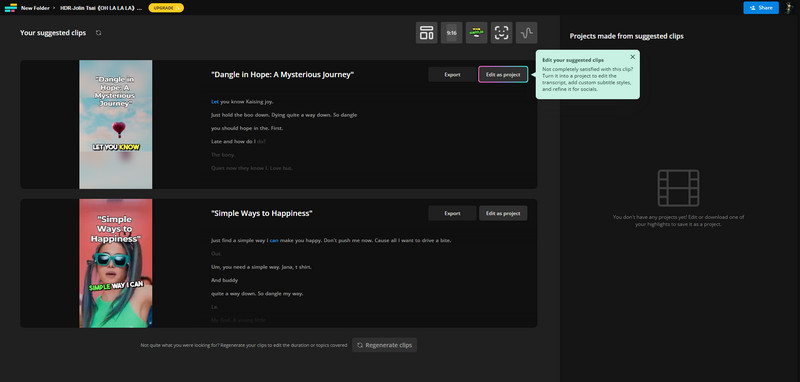The image size is (800, 382).
Task: Open the user profile avatar
Action: click(789, 8)
